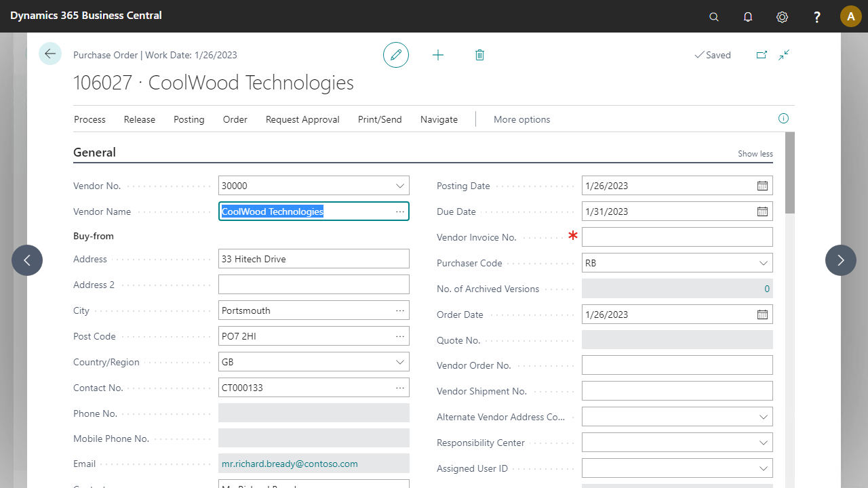868x488 pixels.
Task: Expand Purchaser Code dropdown
Action: click(764, 263)
